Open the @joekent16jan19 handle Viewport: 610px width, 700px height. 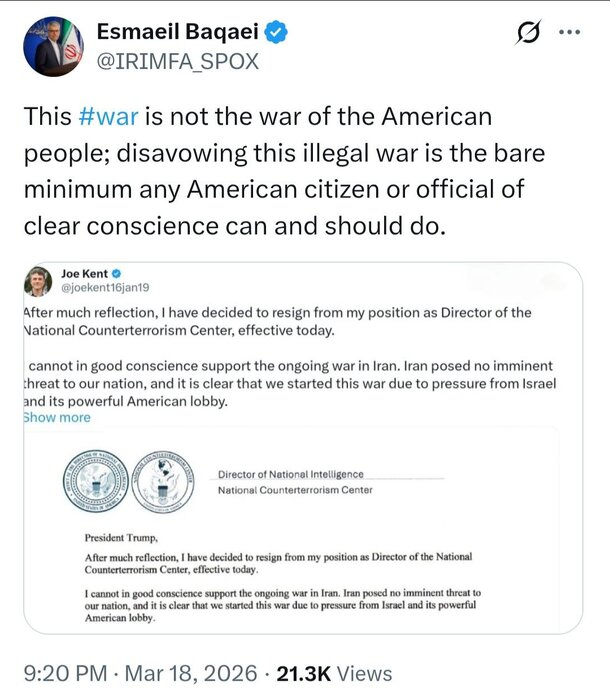pos(106,288)
